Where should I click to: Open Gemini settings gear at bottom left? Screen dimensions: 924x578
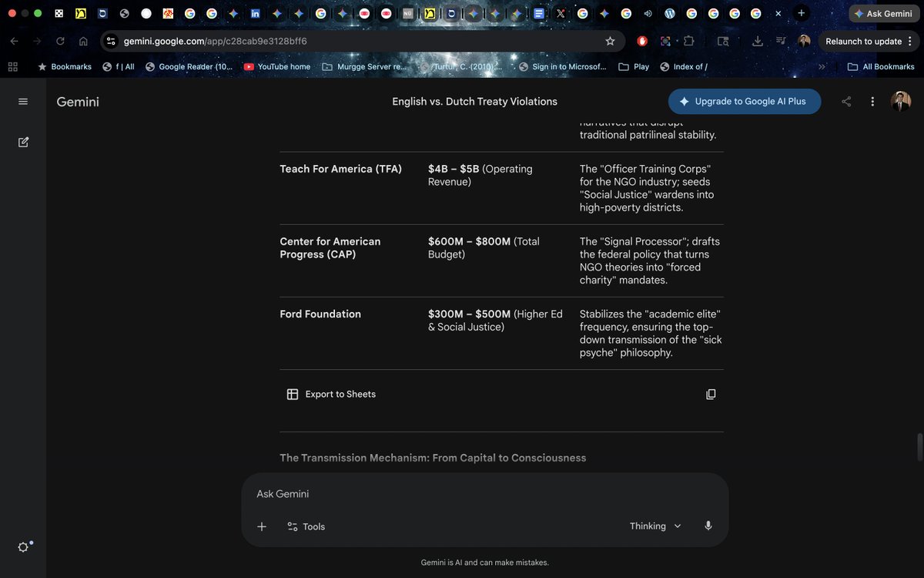(x=24, y=546)
